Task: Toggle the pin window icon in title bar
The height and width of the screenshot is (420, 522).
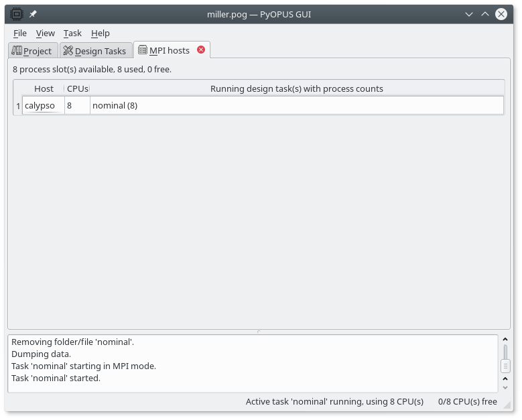Action: pyautogui.click(x=33, y=14)
